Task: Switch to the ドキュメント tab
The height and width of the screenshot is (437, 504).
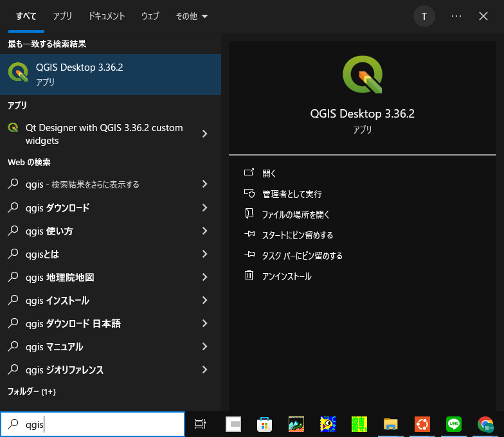Action: [107, 16]
